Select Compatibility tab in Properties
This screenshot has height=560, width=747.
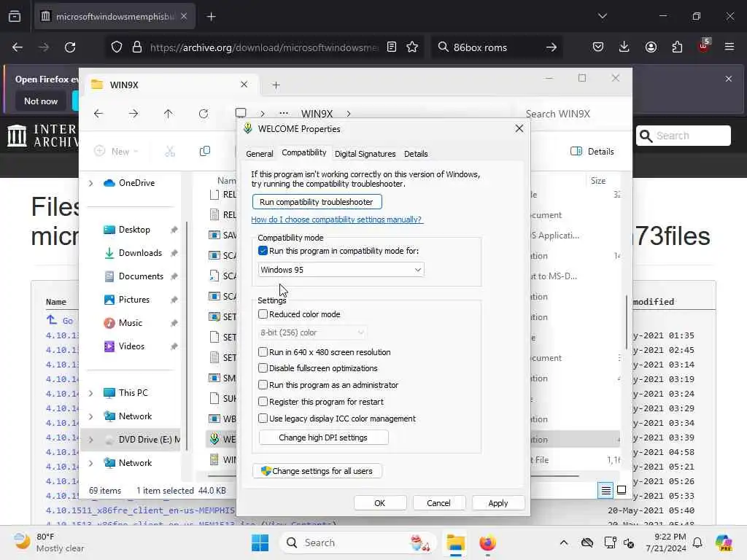(304, 152)
